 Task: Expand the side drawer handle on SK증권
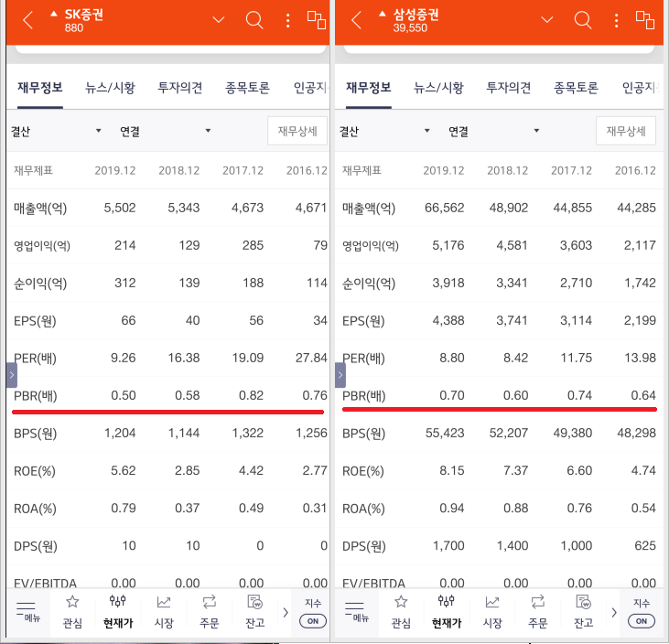(x=12, y=375)
